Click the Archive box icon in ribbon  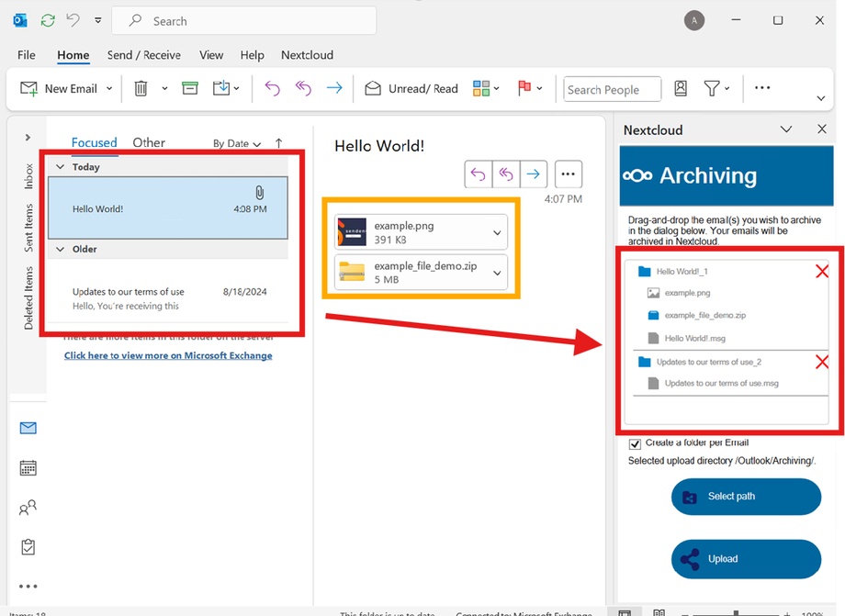[190, 89]
